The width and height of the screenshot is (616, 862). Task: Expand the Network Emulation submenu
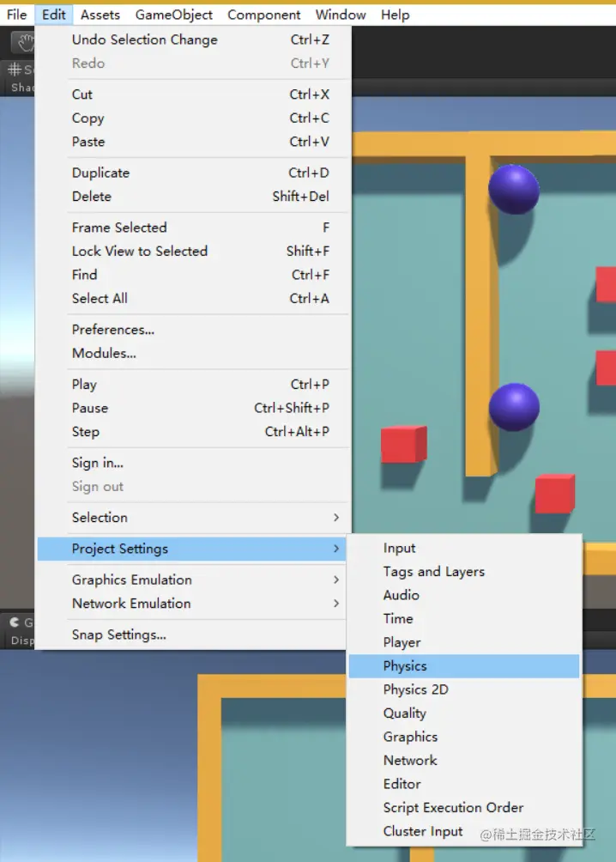[x=192, y=603]
